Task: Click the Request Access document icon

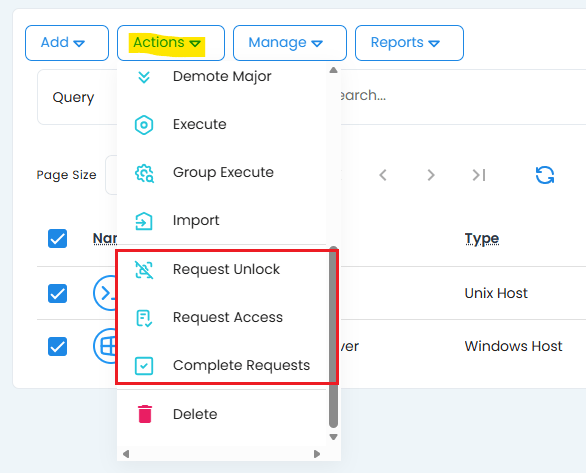Action: pyautogui.click(x=144, y=318)
